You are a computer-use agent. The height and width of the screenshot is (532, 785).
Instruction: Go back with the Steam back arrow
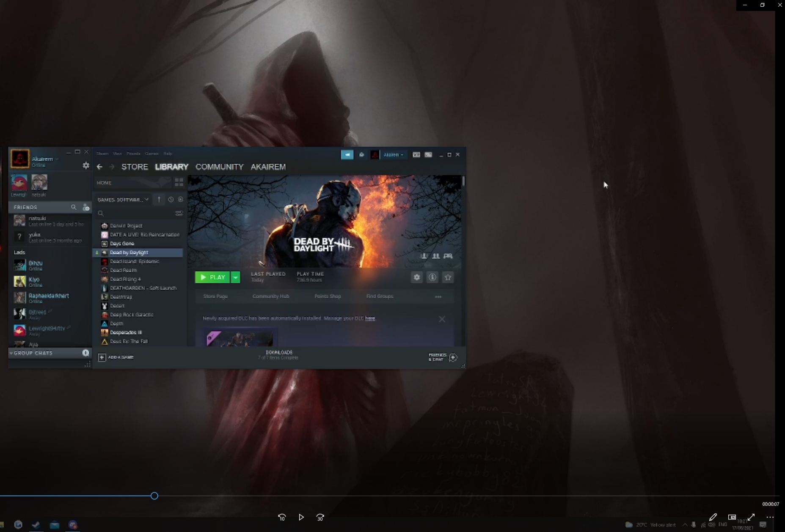pyautogui.click(x=99, y=167)
